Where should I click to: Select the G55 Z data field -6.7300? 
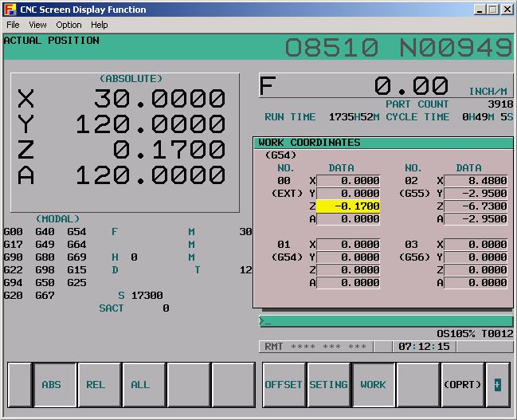coord(476,206)
